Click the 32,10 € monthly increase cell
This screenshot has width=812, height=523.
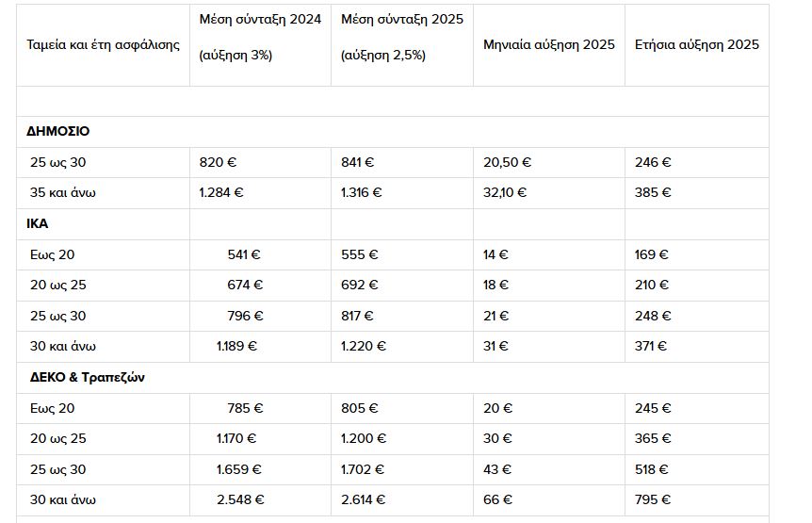click(x=549, y=192)
